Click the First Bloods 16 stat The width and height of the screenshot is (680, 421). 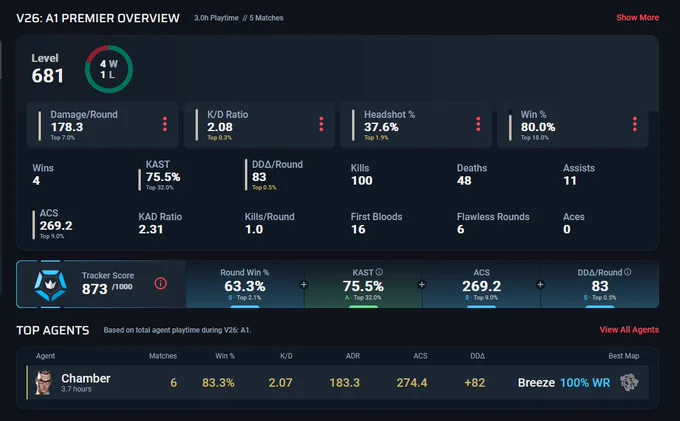376,223
